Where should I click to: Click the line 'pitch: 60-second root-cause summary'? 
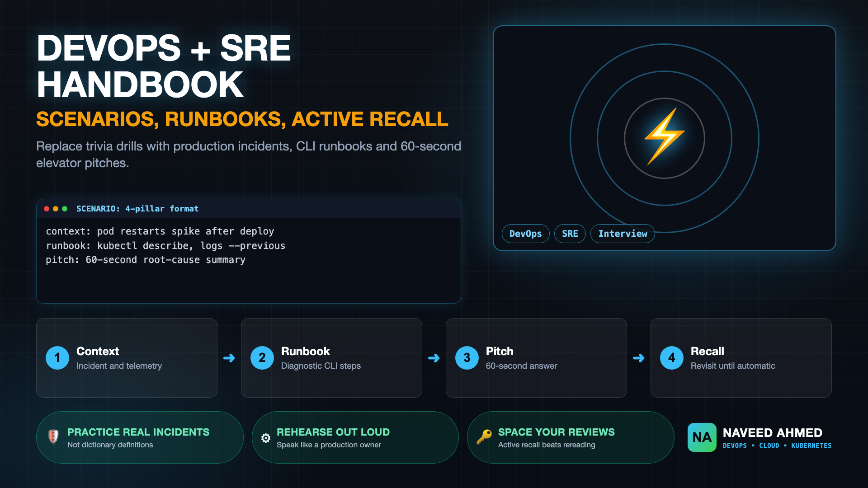click(146, 260)
